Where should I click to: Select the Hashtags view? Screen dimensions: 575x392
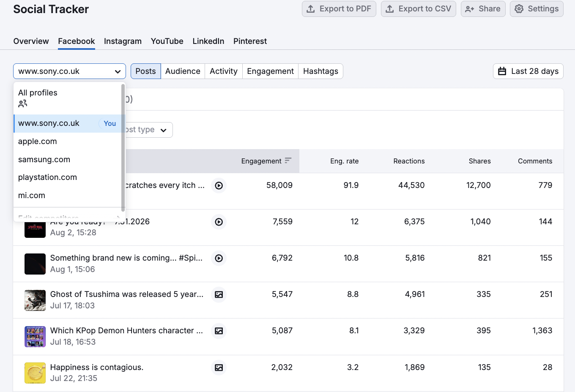tap(320, 71)
